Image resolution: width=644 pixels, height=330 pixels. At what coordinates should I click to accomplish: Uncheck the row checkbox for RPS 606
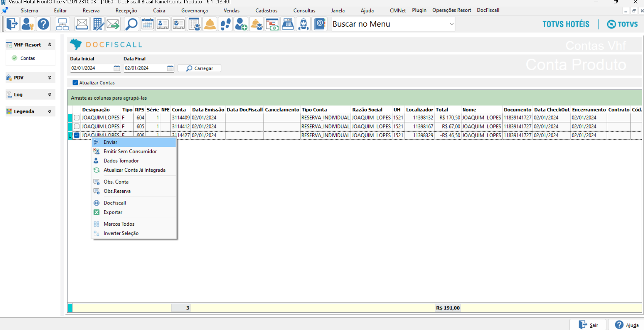pos(77,135)
